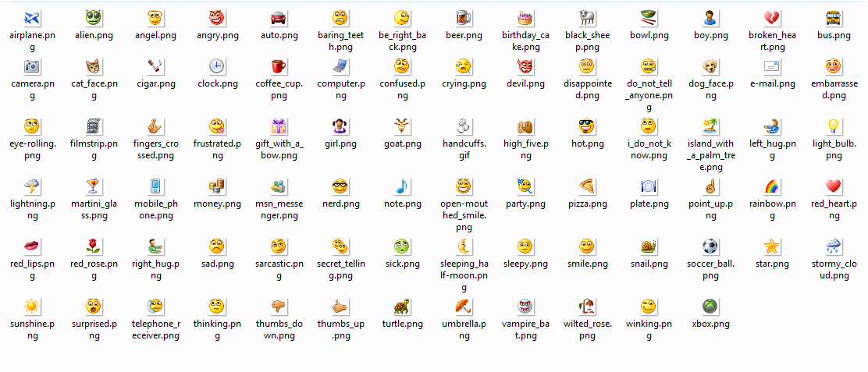Image resolution: width=868 pixels, height=372 pixels.
Task: Click the mobile_phone.png icon
Action: (156, 187)
